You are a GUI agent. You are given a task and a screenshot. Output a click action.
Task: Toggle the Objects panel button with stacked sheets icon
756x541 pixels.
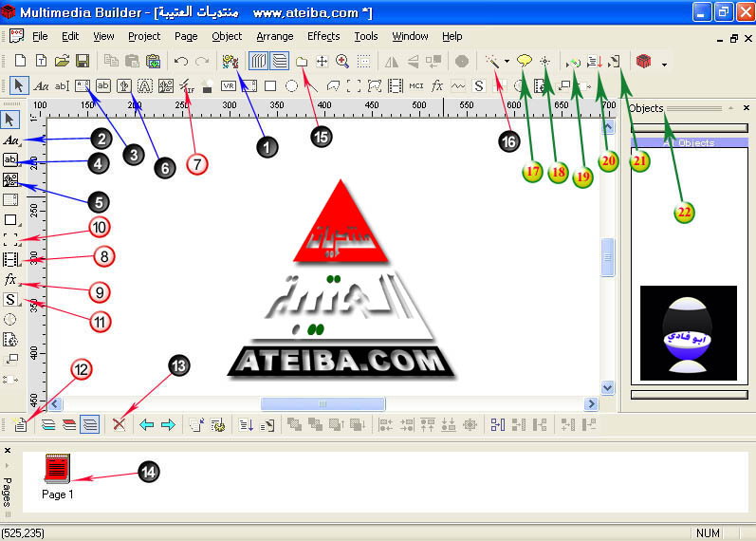pos(280,61)
